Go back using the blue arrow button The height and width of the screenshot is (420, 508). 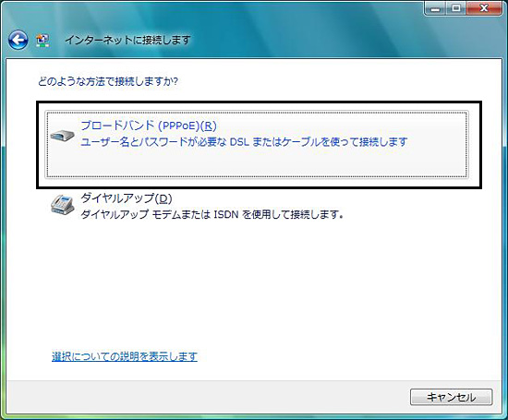(x=18, y=41)
